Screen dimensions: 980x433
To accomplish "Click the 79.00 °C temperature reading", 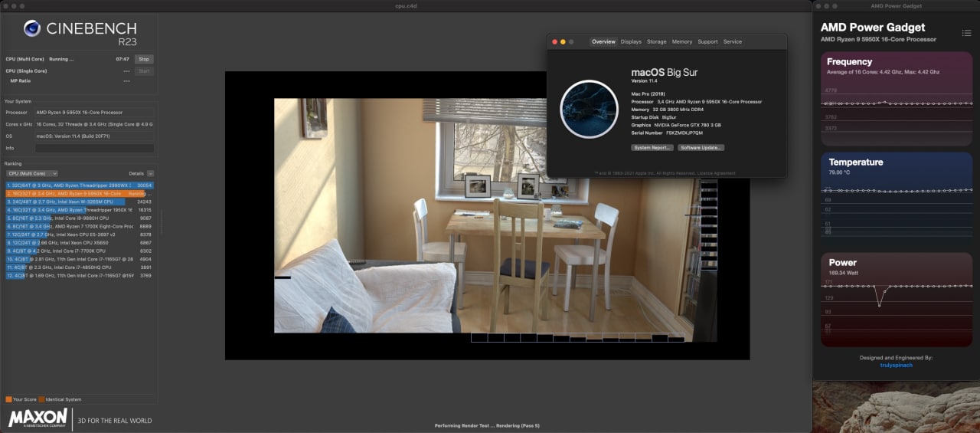I will 841,172.
